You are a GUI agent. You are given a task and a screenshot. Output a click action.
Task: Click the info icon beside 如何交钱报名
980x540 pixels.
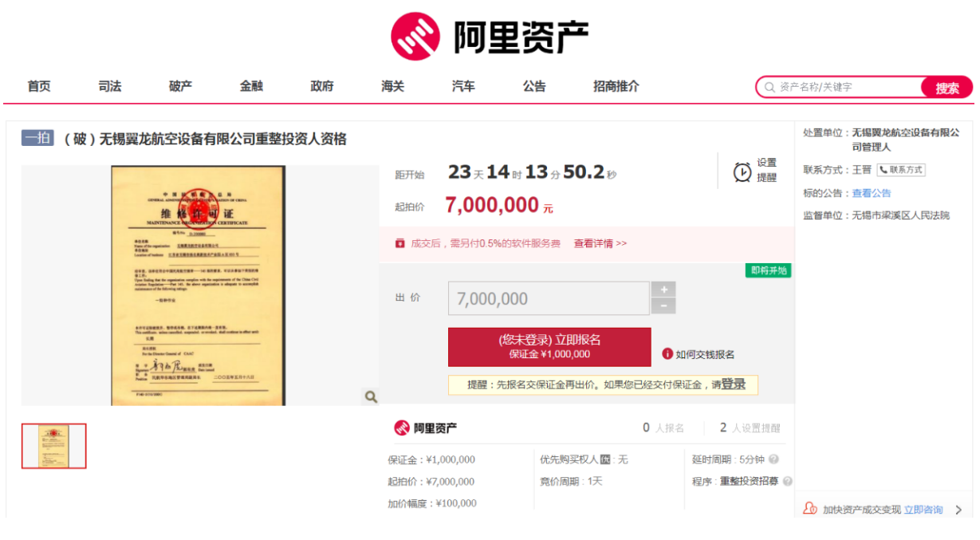point(667,354)
